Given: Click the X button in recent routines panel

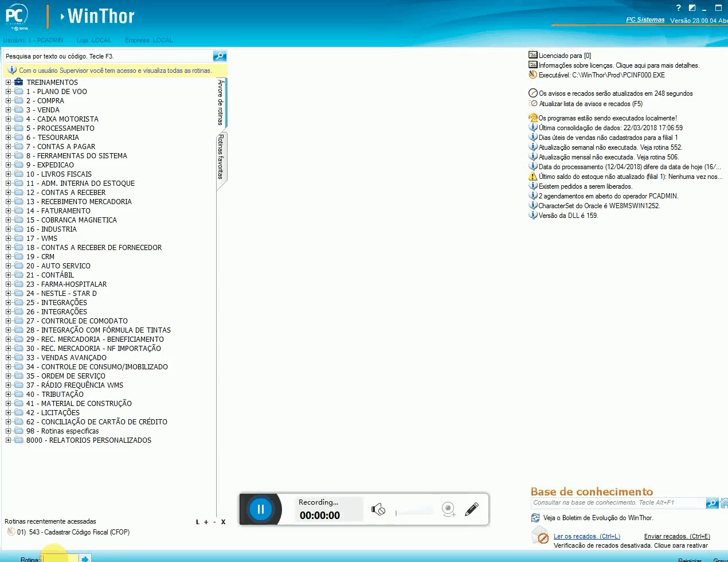Looking at the screenshot, I should (223, 522).
